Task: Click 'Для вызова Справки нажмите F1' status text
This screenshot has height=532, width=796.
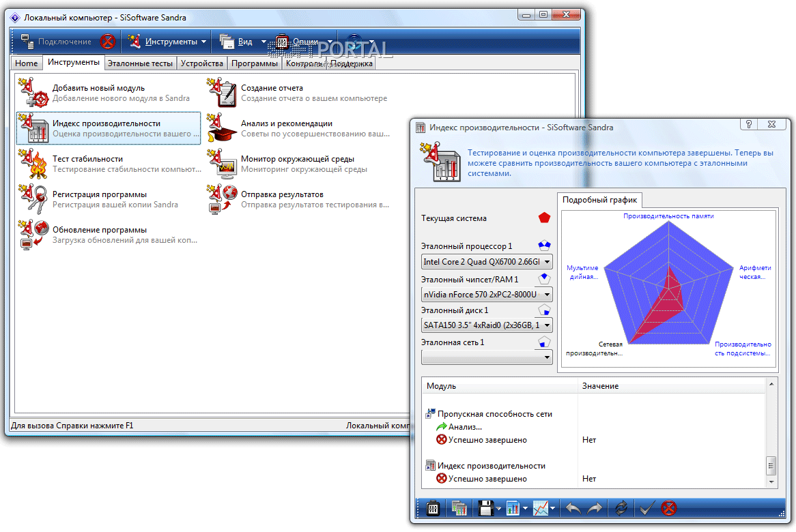Action: pyautogui.click(x=72, y=426)
